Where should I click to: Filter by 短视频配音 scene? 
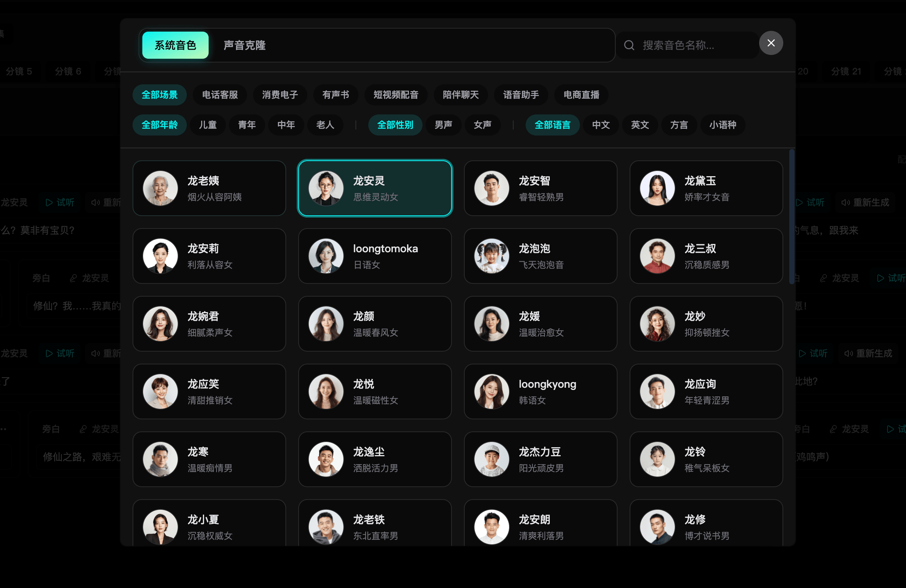395,95
